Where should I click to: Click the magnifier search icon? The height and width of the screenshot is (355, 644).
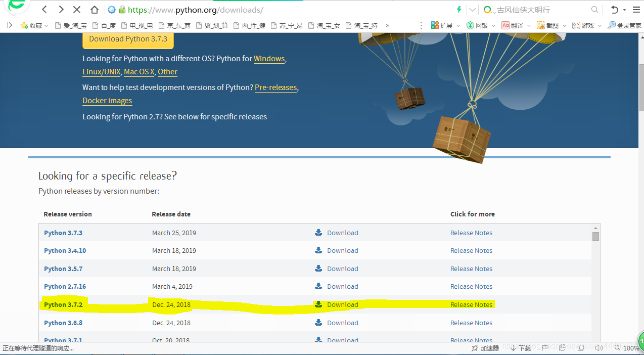coord(595,10)
